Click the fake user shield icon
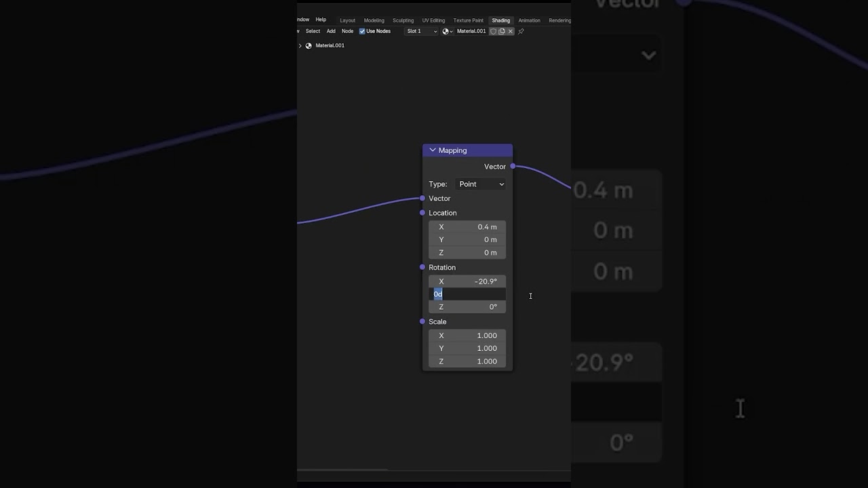 (493, 31)
